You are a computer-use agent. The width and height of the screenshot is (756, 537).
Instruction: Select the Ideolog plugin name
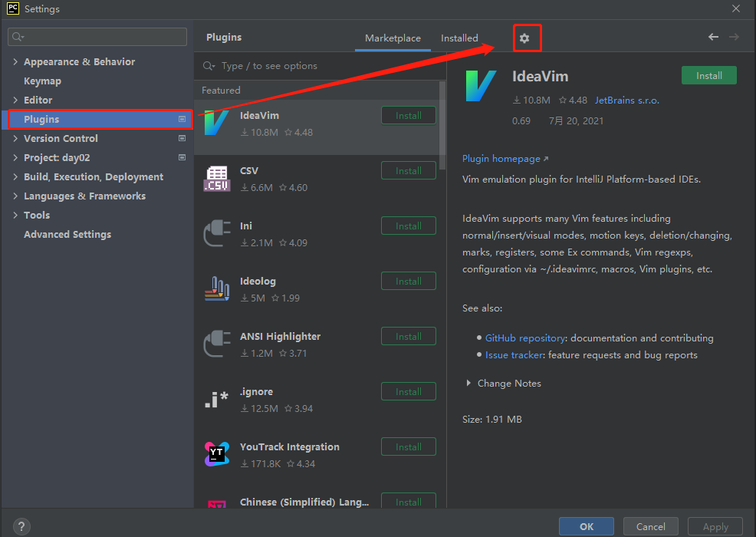258,282
